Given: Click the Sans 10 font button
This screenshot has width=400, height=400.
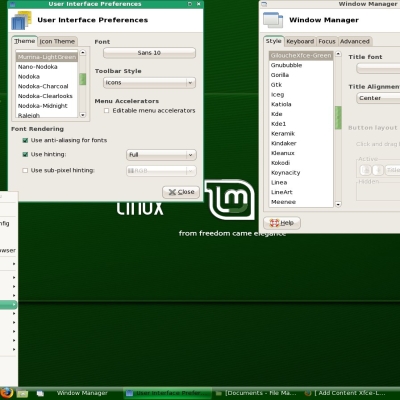Looking at the screenshot, I should pyautogui.click(x=149, y=53).
